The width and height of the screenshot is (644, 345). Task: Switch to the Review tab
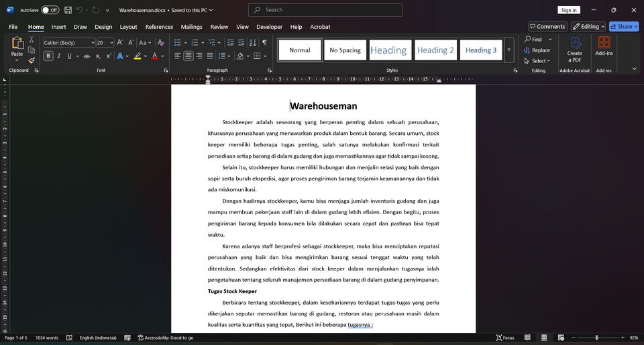point(219,27)
